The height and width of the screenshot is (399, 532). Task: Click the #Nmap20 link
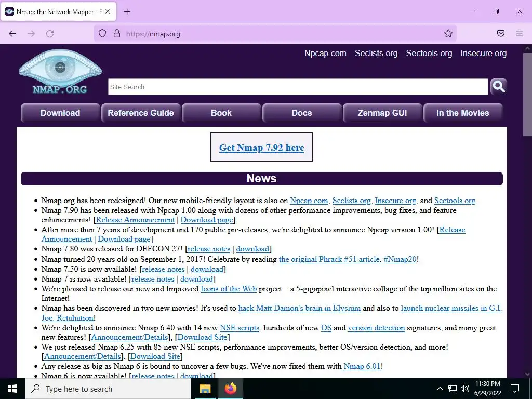pyautogui.click(x=400, y=259)
